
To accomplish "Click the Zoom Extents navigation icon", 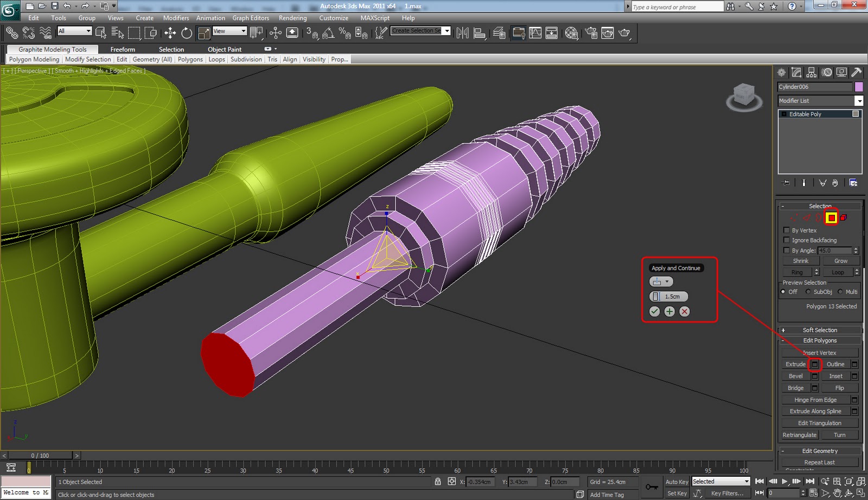I will coord(849,482).
